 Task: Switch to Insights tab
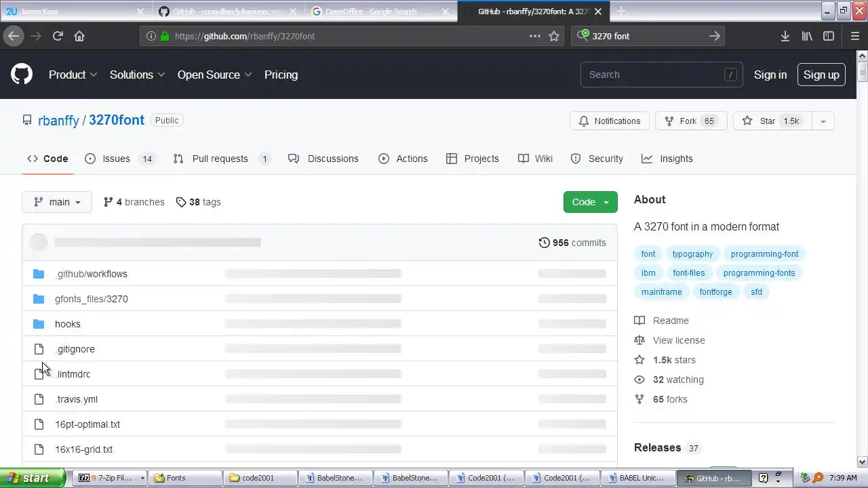point(667,159)
